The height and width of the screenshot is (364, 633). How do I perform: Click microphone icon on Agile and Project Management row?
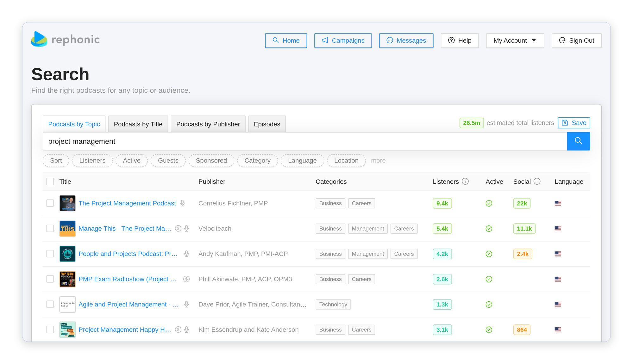coord(186,304)
